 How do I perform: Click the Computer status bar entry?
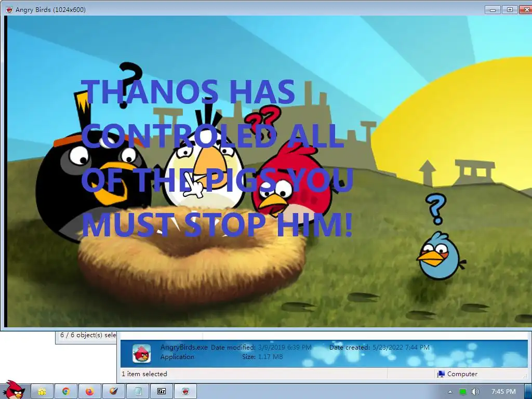[457, 374]
